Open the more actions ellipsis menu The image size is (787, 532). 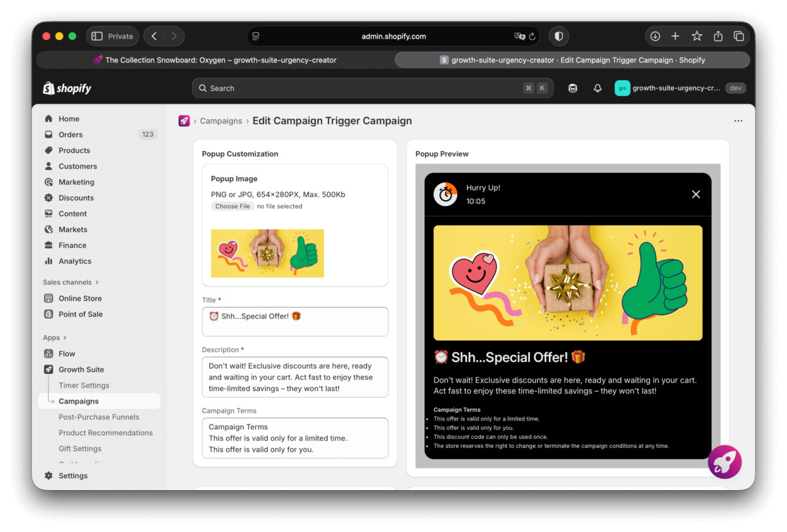pos(738,121)
